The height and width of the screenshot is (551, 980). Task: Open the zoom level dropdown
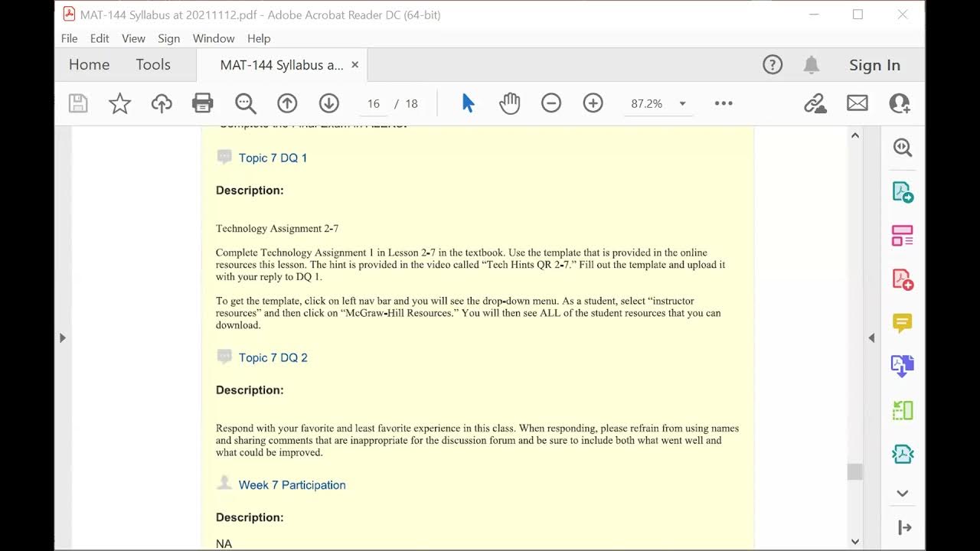[682, 103]
